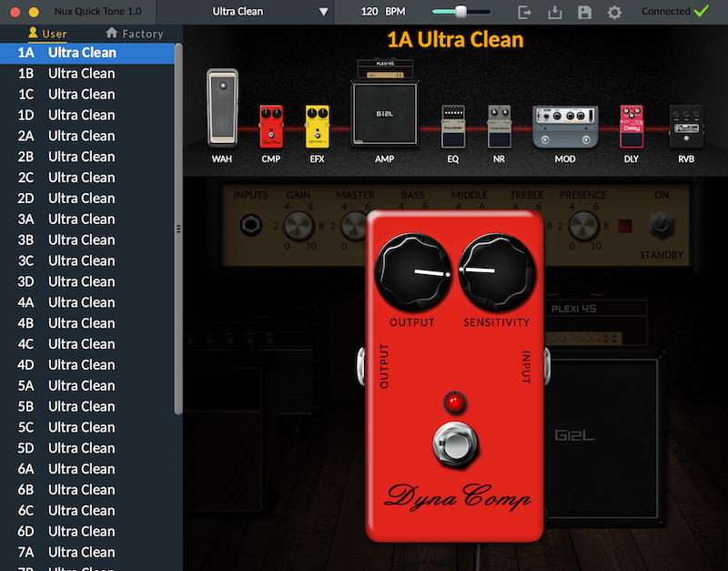Click the import download icon

point(555,12)
